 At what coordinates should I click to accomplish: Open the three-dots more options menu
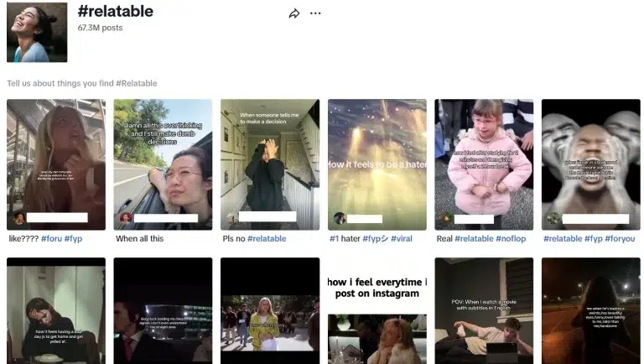tap(315, 13)
